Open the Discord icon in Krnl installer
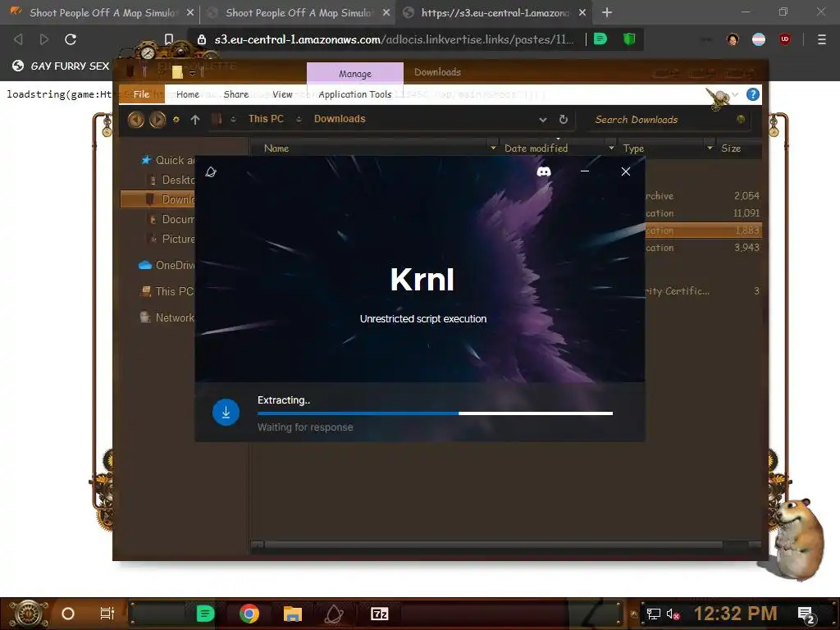 [544, 171]
